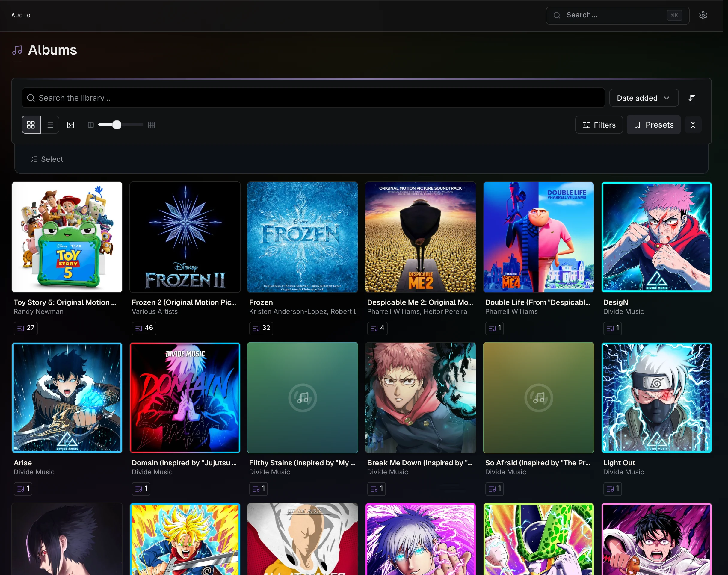The image size is (728, 575).
Task: Click the 27 tracks badge
Action: [25, 328]
